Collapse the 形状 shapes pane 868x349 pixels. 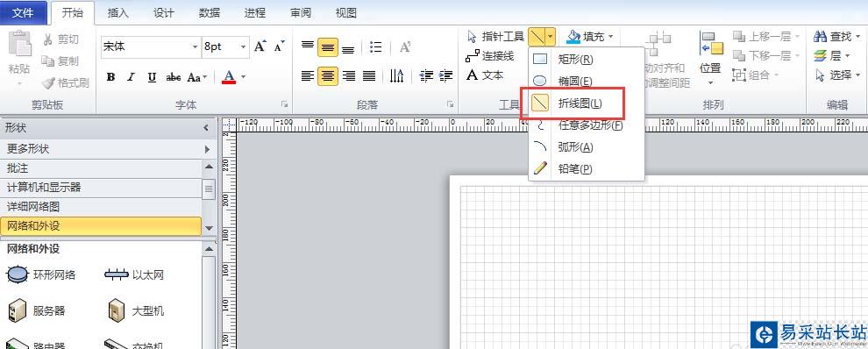click(x=206, y=128)
